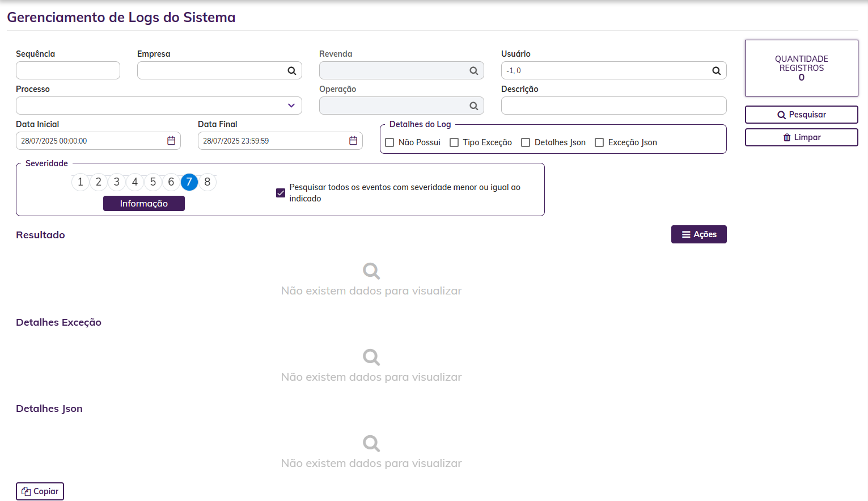The height and width of the screenshot is (501, 868).
Task: Enable the Não Possui checkbox
Action: 389,142
